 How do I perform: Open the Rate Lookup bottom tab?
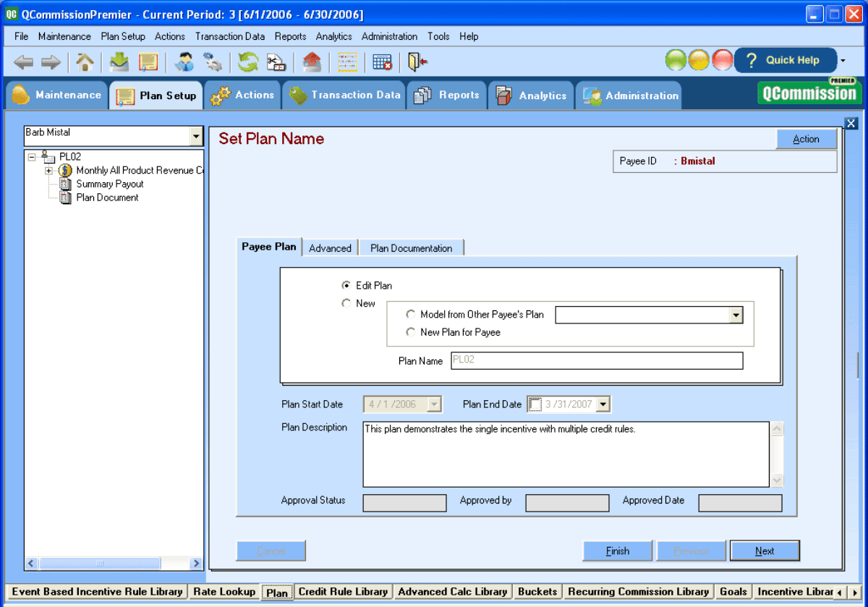[224, 592]
